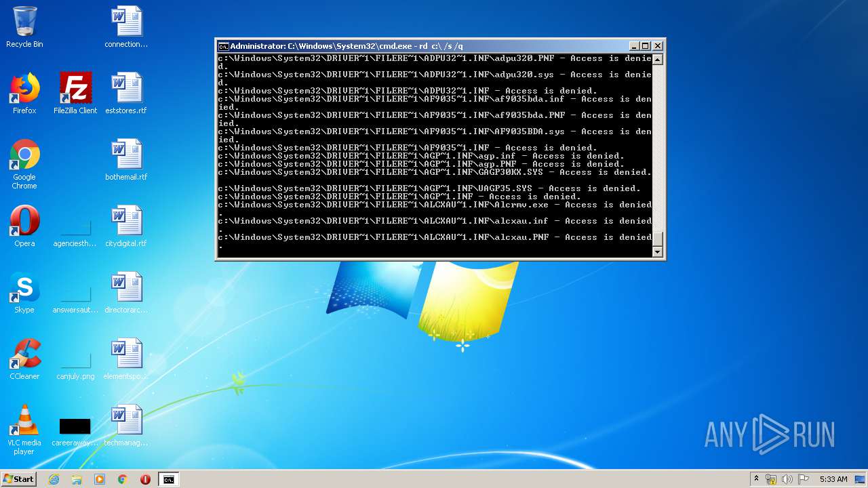Click the Start button
The width and height of the screenshot is (868, 488).
pyautogui.click(x=19, y=479)
